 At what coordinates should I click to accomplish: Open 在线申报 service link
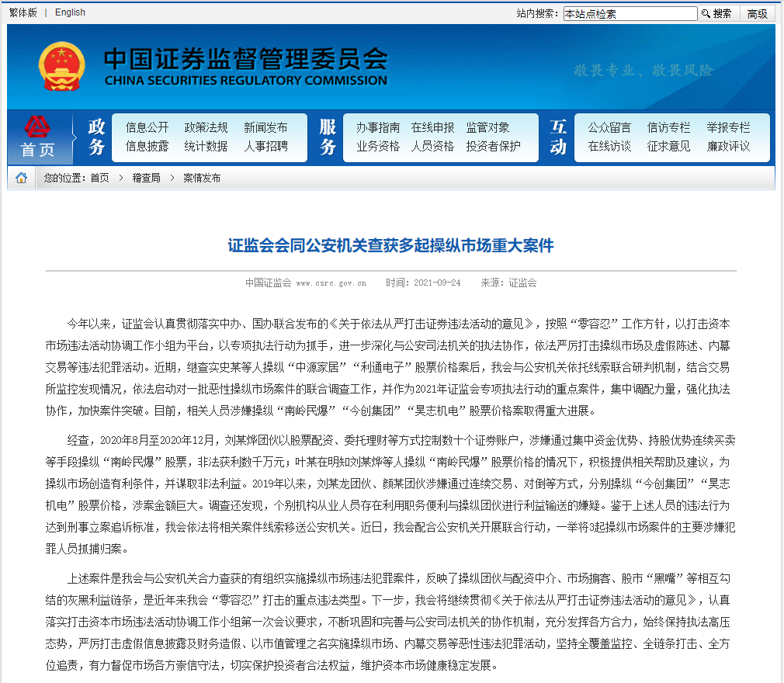pyautogui.click(x=432, y=127)
